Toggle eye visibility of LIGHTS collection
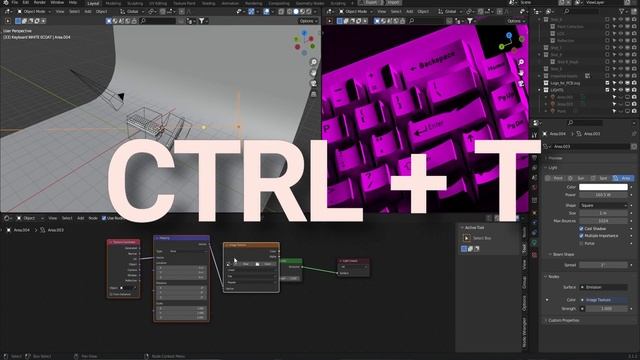This screenshot has width=640, height=360. pos(621,90)
